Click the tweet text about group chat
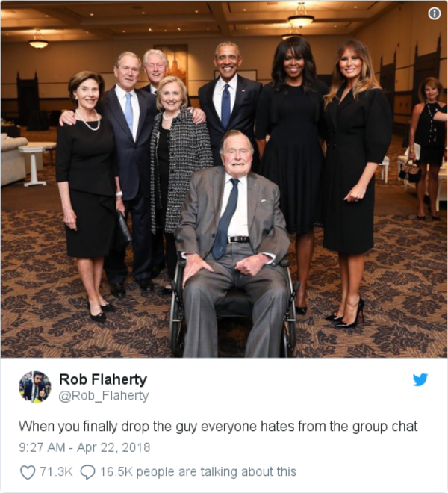The image size is (448, 493). (x=218, y=427)
